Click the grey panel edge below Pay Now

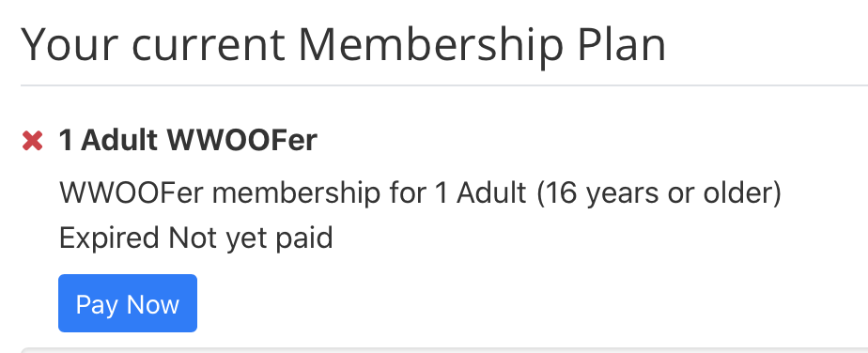[444, 349]
